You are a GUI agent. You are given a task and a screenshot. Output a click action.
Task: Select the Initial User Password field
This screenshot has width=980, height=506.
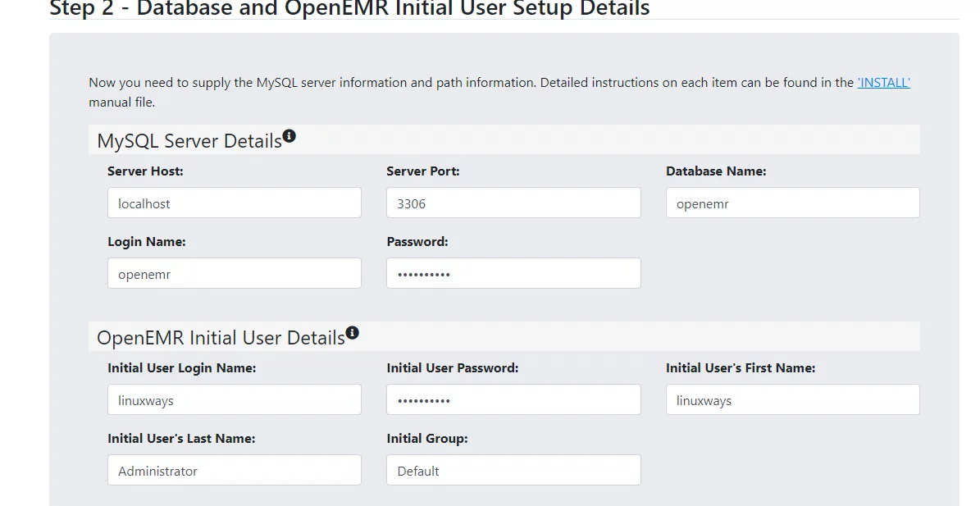[x=513, y=400]
